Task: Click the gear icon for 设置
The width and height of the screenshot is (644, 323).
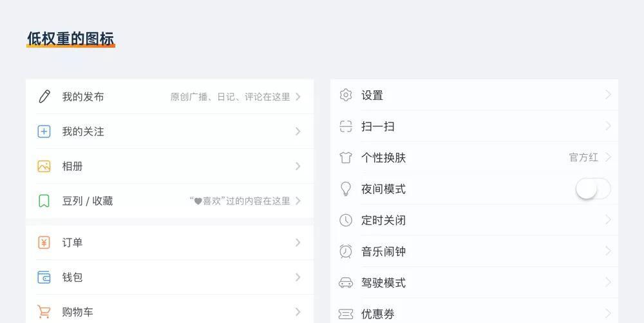Action: click(x=346, y=95)
